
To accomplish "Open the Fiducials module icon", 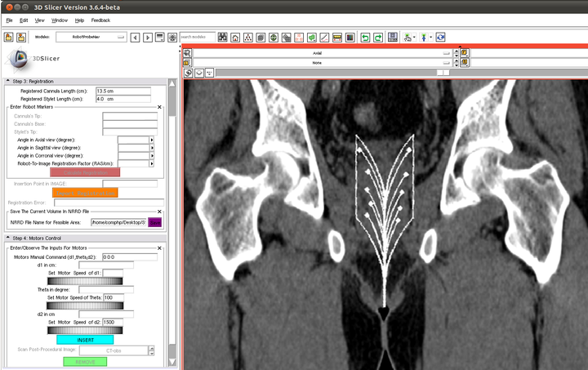I will coord(299,38).
